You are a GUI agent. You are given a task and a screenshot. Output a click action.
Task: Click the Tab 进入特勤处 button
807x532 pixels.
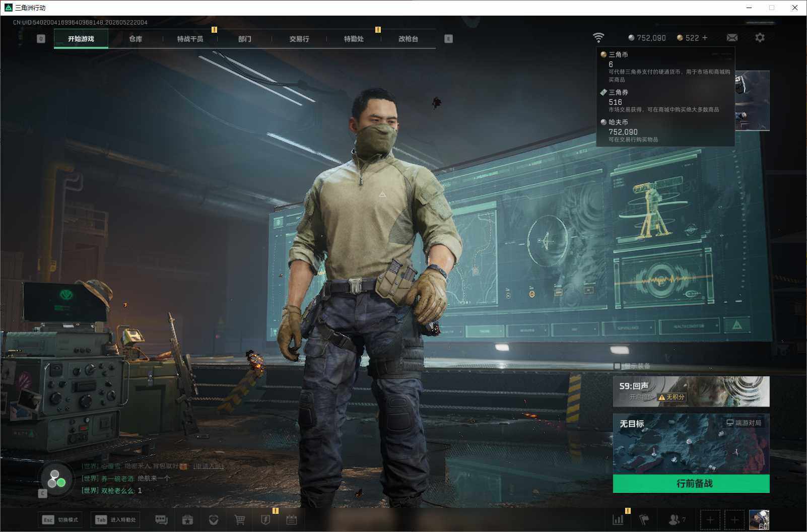(116, 520)
